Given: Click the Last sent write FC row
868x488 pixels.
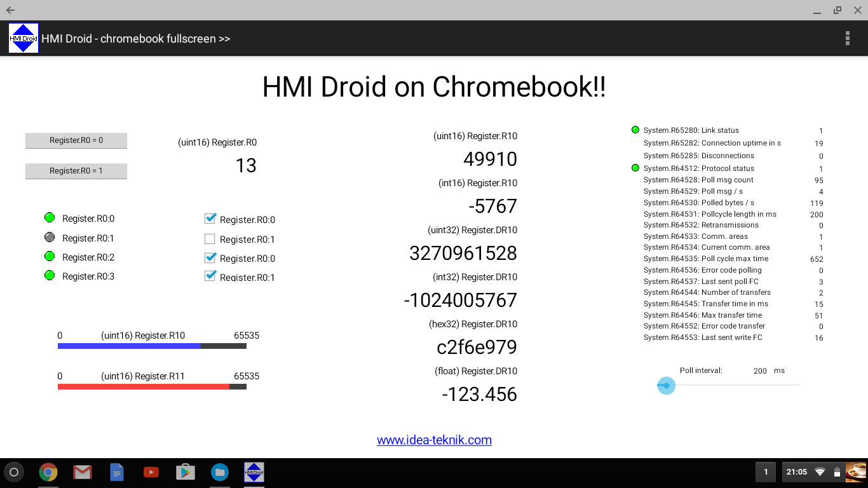Looking at the screenshot, I should 733,337.
